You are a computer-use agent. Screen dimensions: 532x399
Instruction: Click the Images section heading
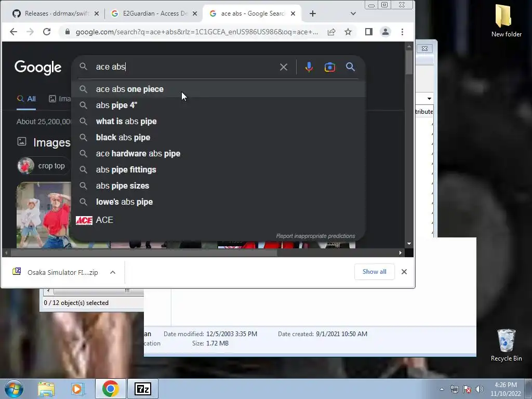(51, 142)
